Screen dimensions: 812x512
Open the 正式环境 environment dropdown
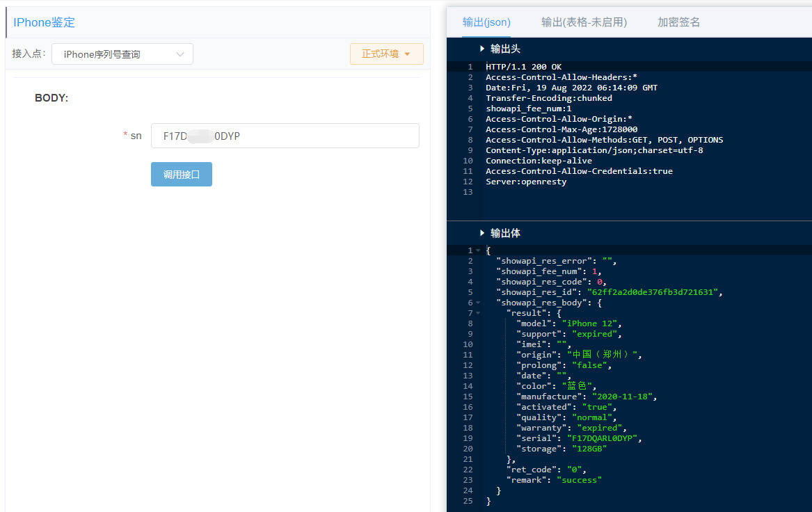(386, 54)
